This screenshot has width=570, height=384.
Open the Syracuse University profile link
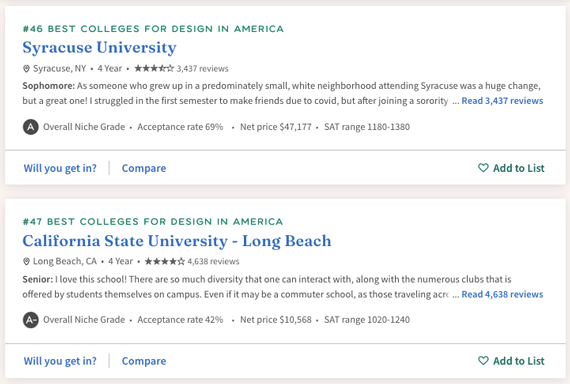click(x=99, y=48)
